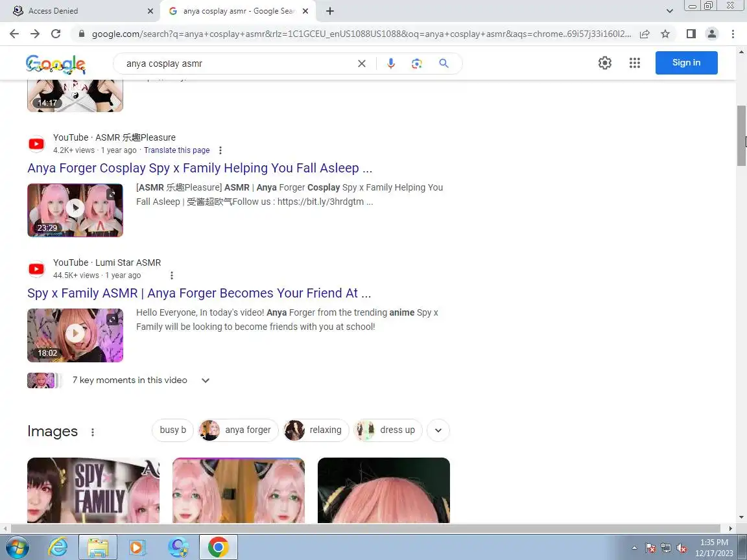747x560 pixels.
Task: Open the Chrome profile avatar
Action: [712, 34]
